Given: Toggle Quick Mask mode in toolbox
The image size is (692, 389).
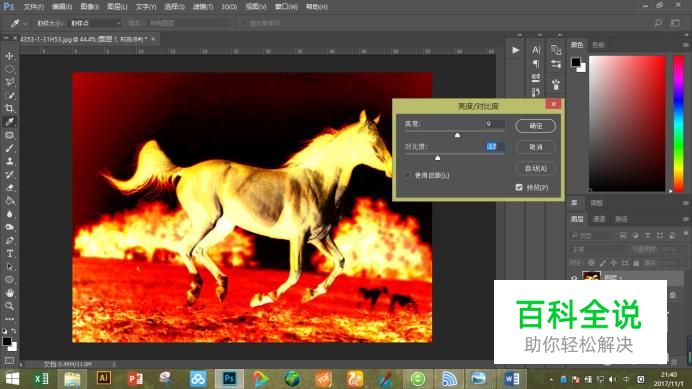Looking at the screenshot, I should coord(9,360).
